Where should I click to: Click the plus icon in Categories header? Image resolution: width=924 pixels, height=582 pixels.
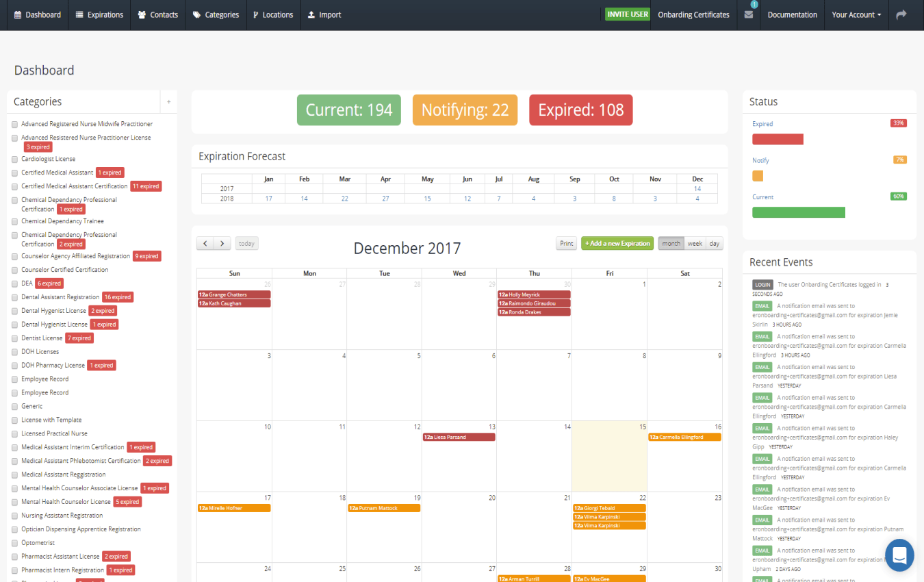click(169, 102)
